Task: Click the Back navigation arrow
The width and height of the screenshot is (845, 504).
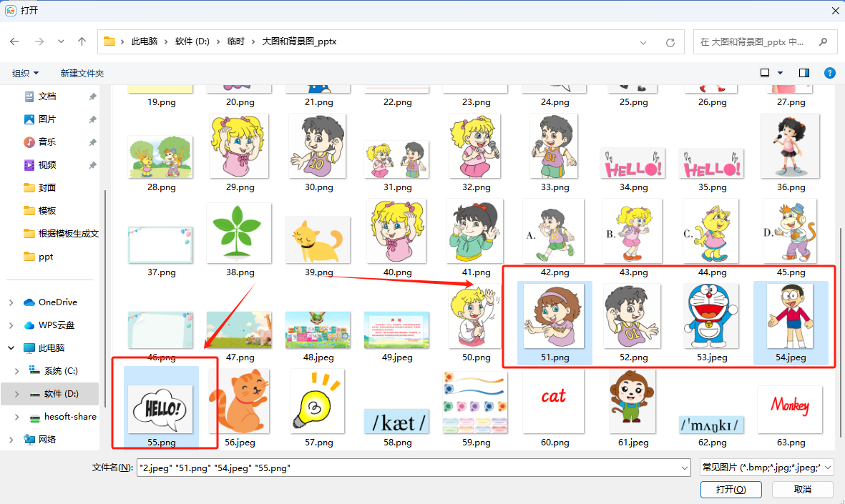Action: 14,41
